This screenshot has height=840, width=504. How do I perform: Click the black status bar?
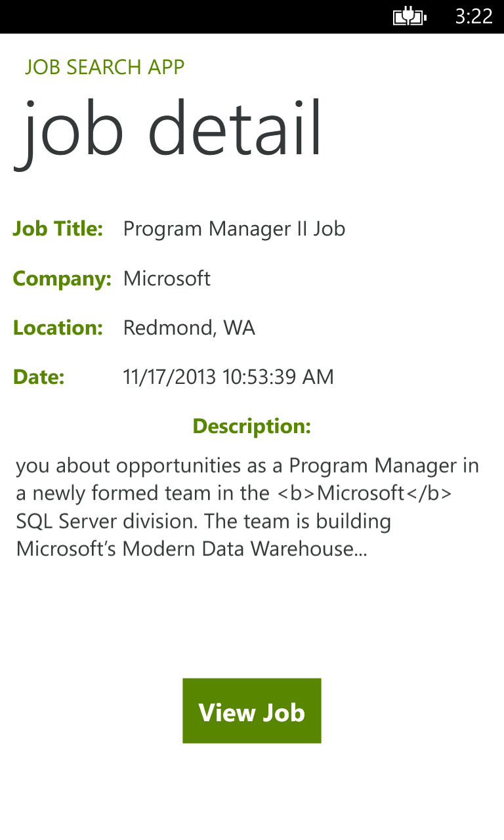point(252,16)
